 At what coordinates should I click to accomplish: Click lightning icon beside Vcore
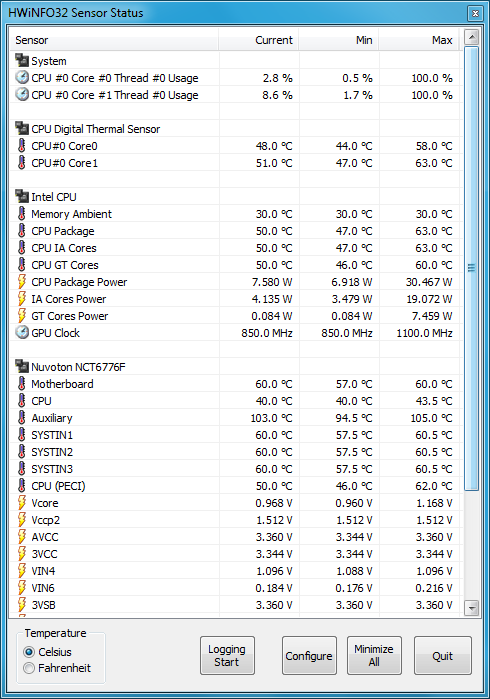tap(21, 502)
